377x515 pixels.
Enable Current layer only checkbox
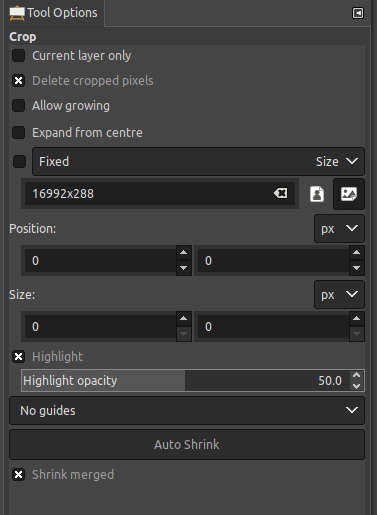(x=19, y=56)
